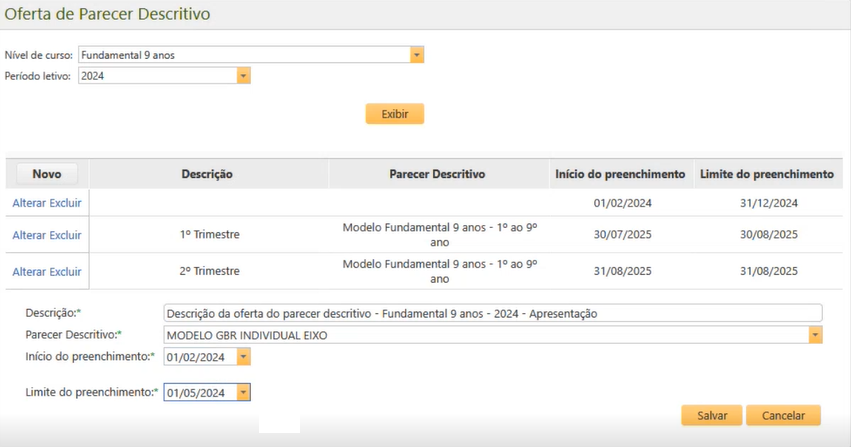Open the Início do preenchimento date picker arrow

tap(243, 357)
